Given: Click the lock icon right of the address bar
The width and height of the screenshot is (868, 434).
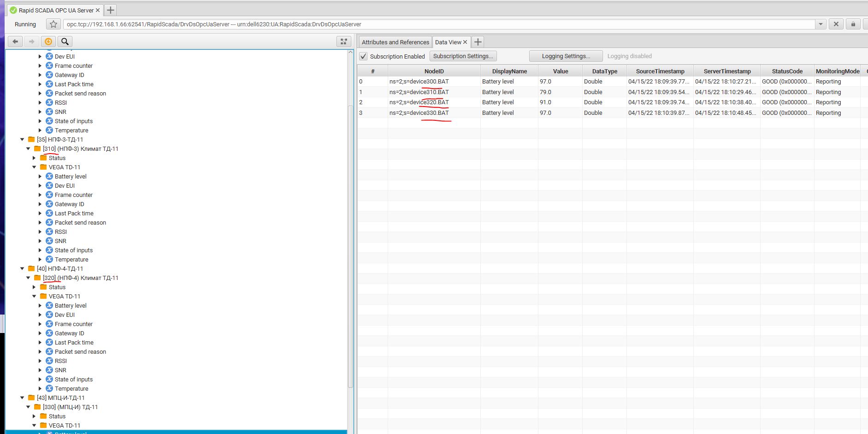Looking at the screenshot, I should pos(853,24).
